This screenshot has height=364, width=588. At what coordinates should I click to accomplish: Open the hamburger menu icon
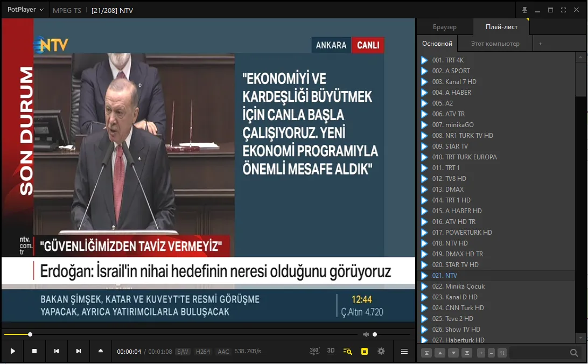tap(404, 351)
